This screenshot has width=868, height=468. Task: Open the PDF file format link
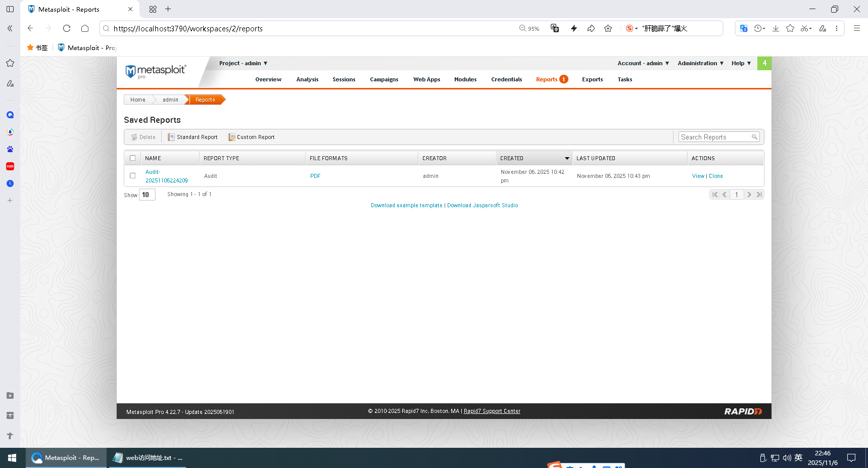click(x=315, y=176)
